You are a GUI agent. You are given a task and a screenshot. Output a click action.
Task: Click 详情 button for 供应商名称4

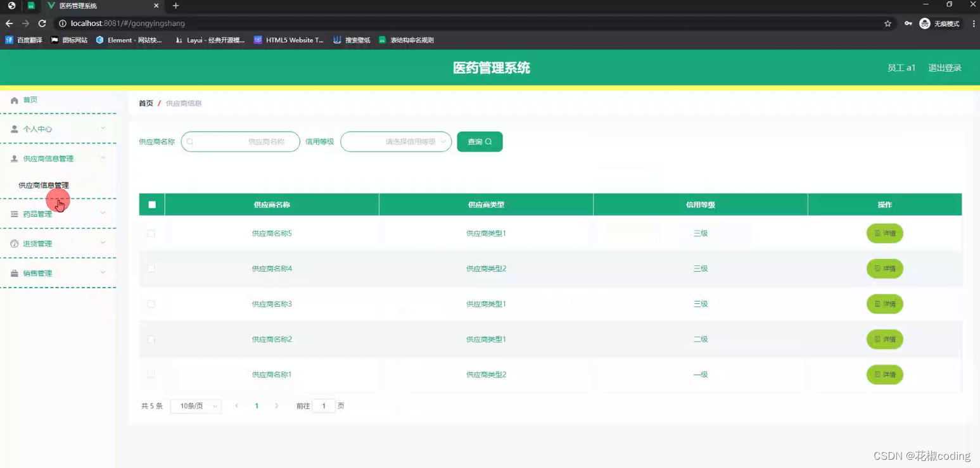tap(884, 269)
